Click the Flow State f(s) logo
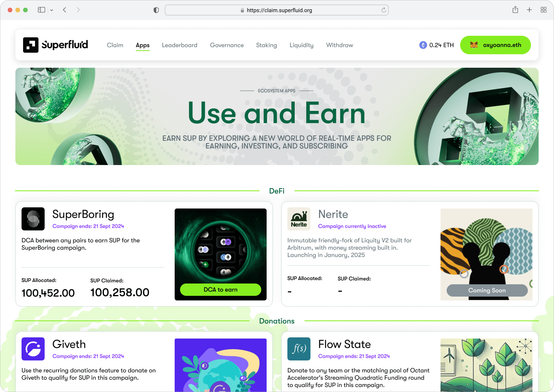Screen dimensions: 554x392 click(299, 349)
